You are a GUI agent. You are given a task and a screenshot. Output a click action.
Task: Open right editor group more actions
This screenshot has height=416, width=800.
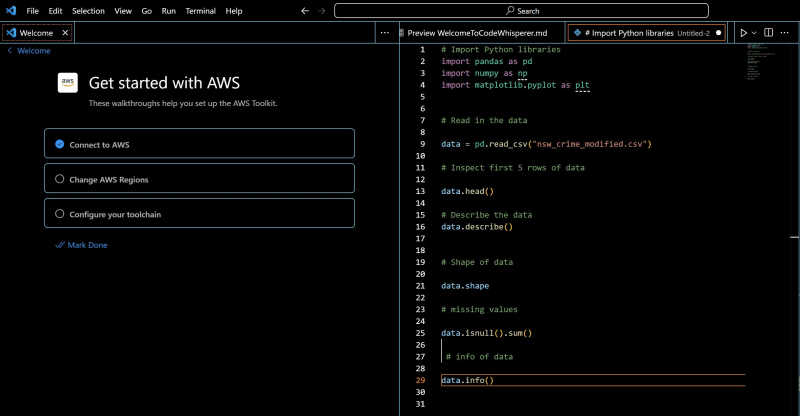coord(785,33)
